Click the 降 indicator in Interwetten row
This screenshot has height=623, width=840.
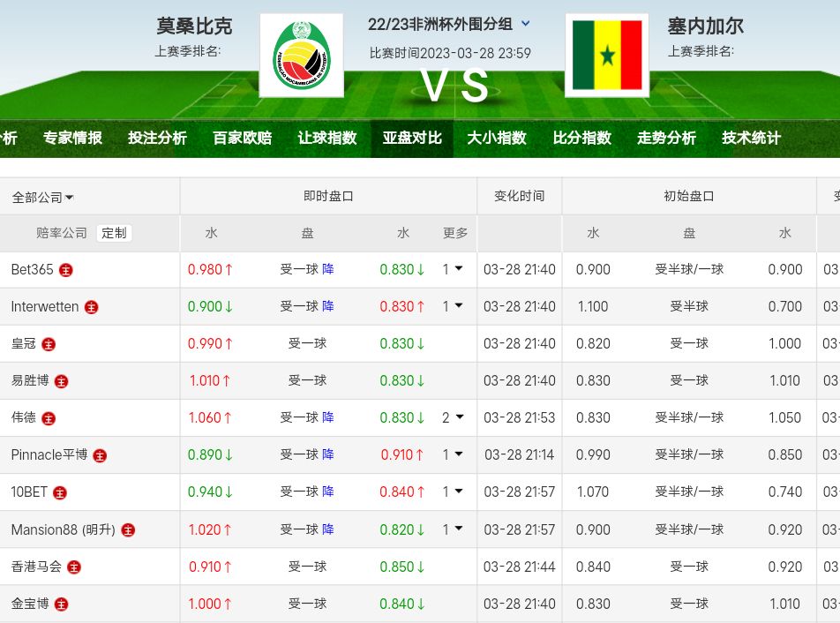pyautogui.click(x=328, y=306)
